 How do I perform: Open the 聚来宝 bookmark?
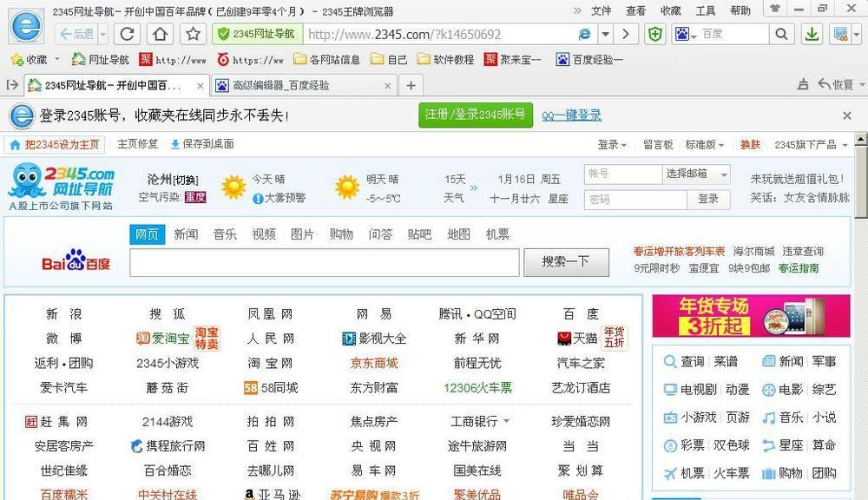click(513, 59)
